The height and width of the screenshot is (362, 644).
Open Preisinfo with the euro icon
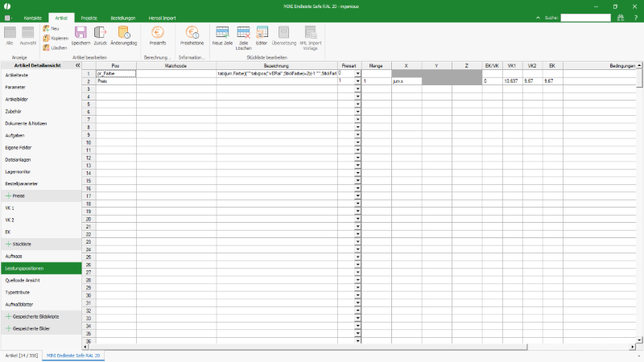tap(158, 33)
